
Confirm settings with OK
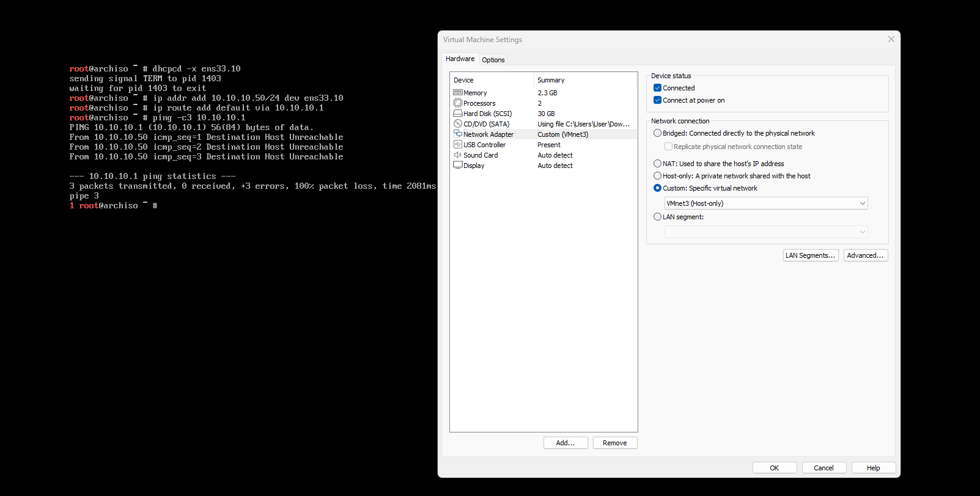coord(775,468)
